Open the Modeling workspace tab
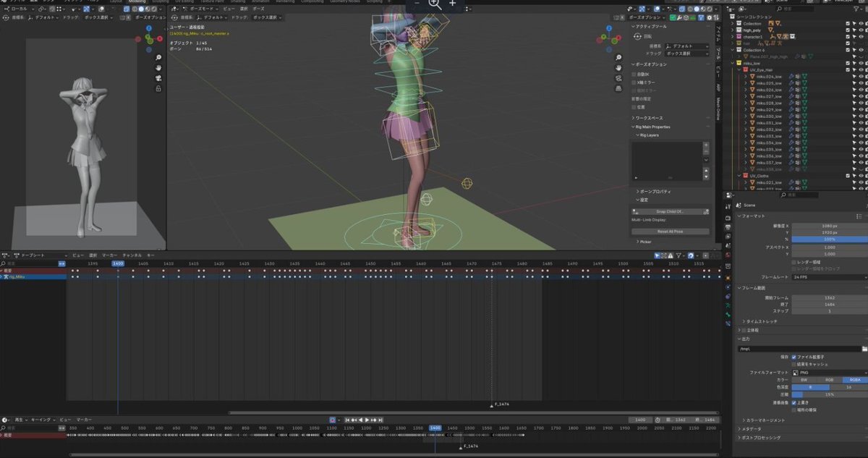 tap(136, 1)
